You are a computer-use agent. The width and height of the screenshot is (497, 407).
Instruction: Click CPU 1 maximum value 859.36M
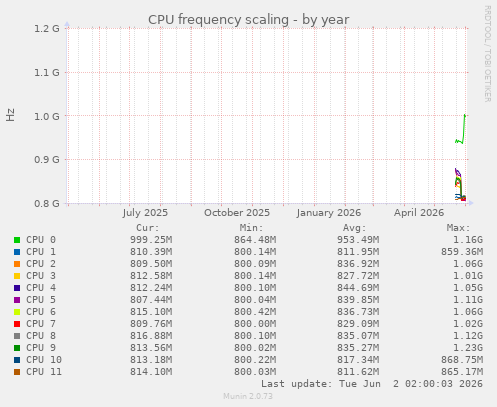[462, 252]
